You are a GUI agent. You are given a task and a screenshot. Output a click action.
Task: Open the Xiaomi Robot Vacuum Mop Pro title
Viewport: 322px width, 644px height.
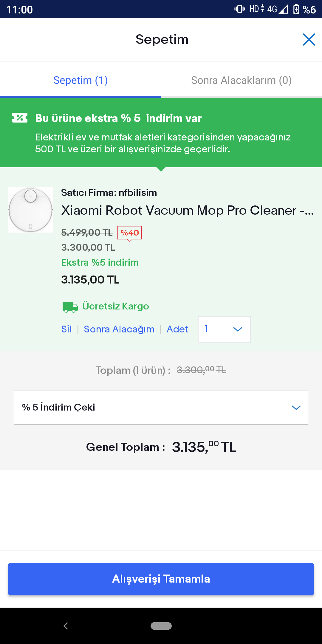[188, 210]
